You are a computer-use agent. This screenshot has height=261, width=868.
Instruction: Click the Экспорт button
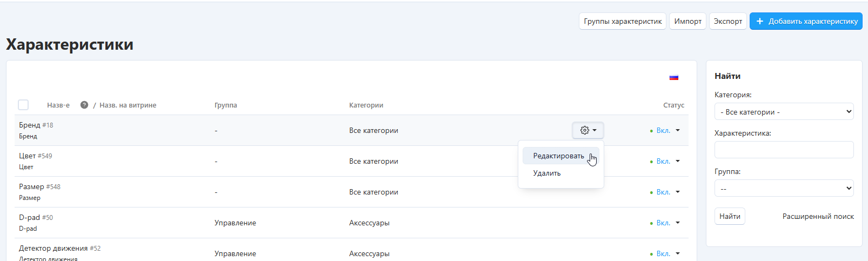727,21
